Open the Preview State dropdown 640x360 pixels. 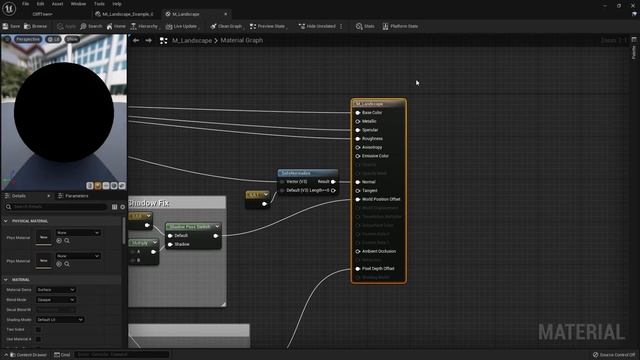(x=268, y=26)
